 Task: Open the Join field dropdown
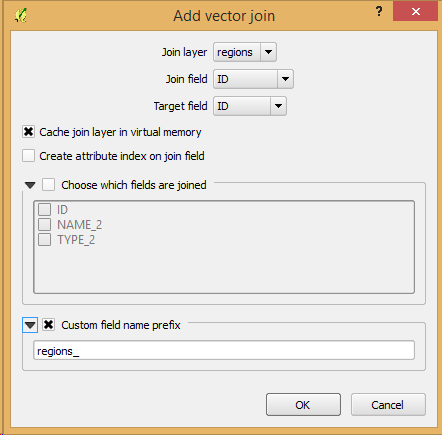[253, 79]
